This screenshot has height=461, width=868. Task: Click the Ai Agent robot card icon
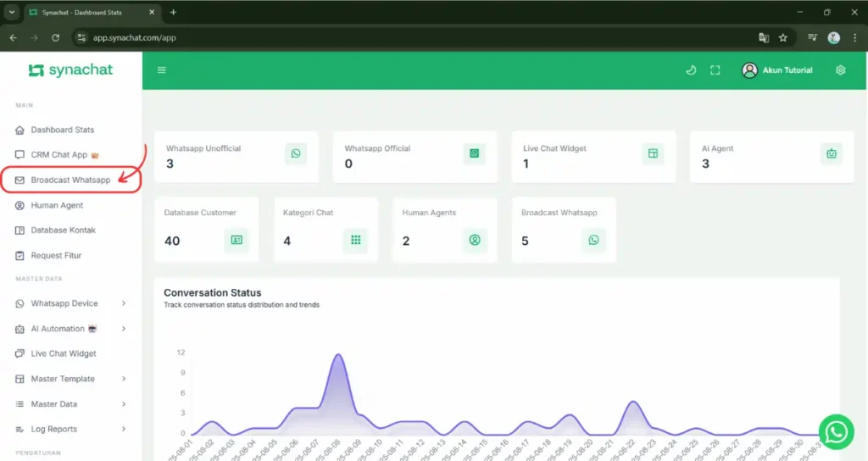[x=832, y=153]
